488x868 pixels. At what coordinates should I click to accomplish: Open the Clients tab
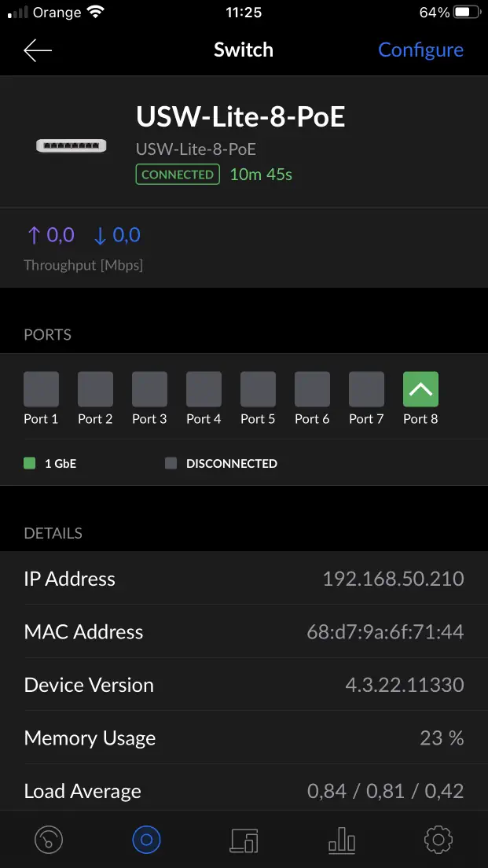[244, 840]
